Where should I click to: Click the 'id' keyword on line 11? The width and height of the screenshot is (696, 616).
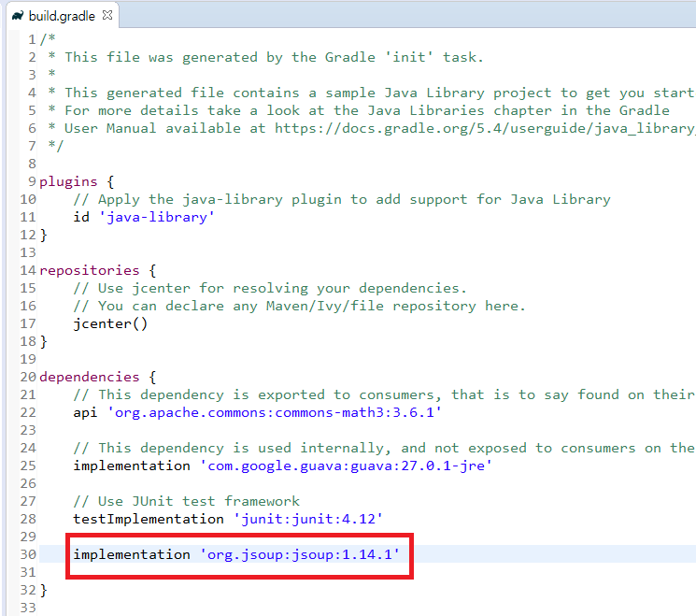tap(81, 217)
